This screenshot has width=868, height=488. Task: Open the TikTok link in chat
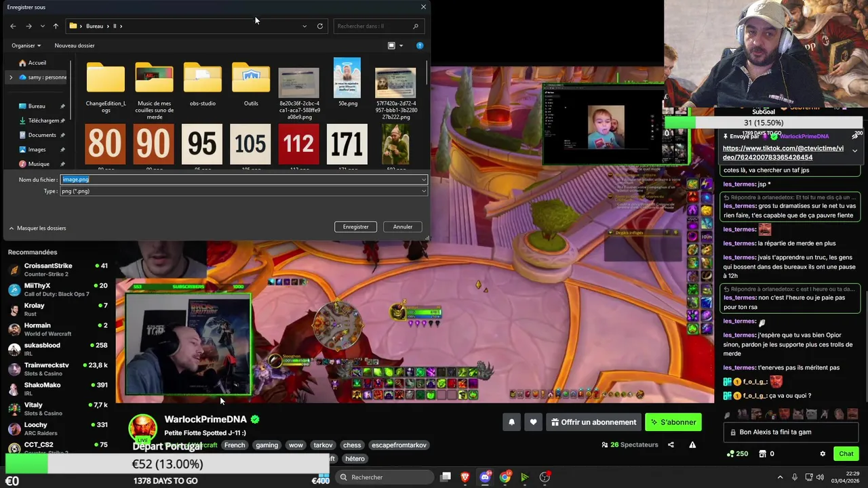(x=783, y=152)
